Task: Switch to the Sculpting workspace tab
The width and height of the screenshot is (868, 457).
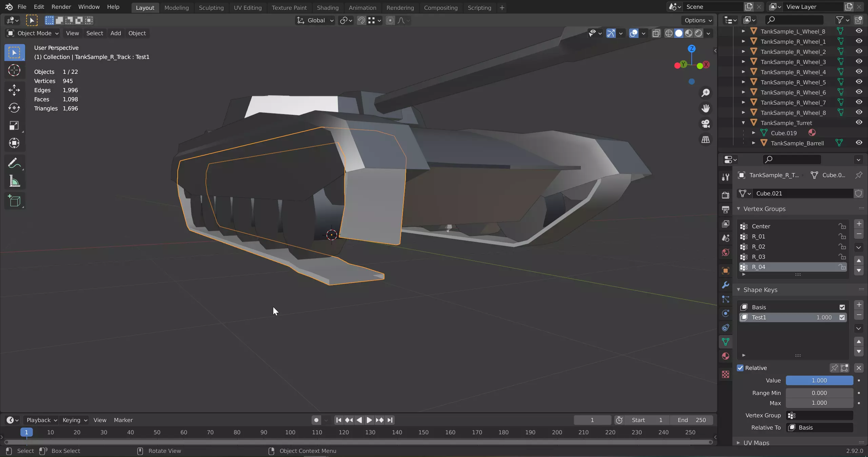Action: tap(211, 7)
